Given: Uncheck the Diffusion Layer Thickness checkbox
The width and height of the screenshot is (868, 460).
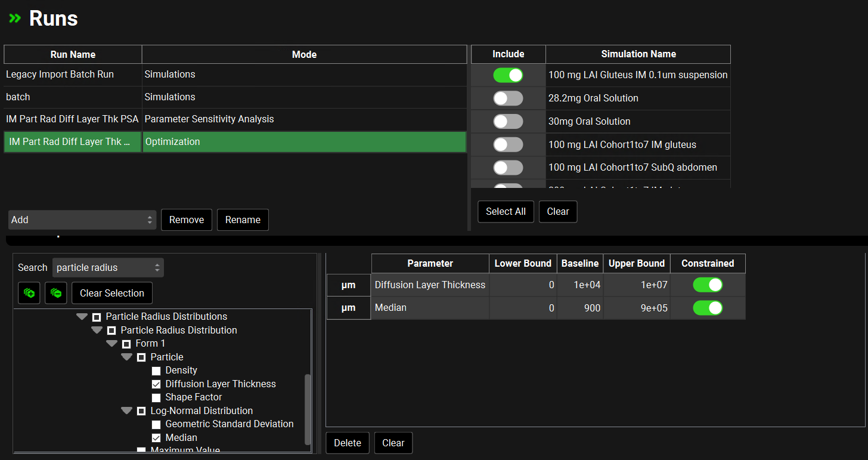Looking at the screenshot, I should (156, 384).
